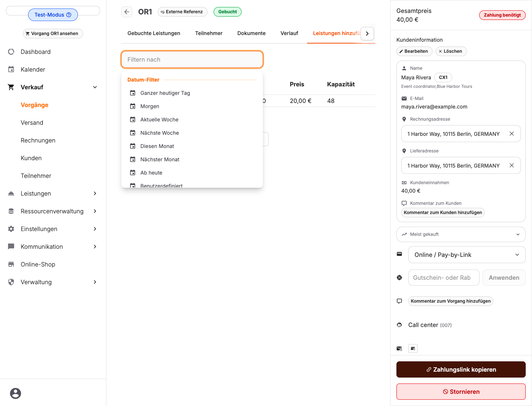Select the Ab heute date filter

(x=192, y=173)
